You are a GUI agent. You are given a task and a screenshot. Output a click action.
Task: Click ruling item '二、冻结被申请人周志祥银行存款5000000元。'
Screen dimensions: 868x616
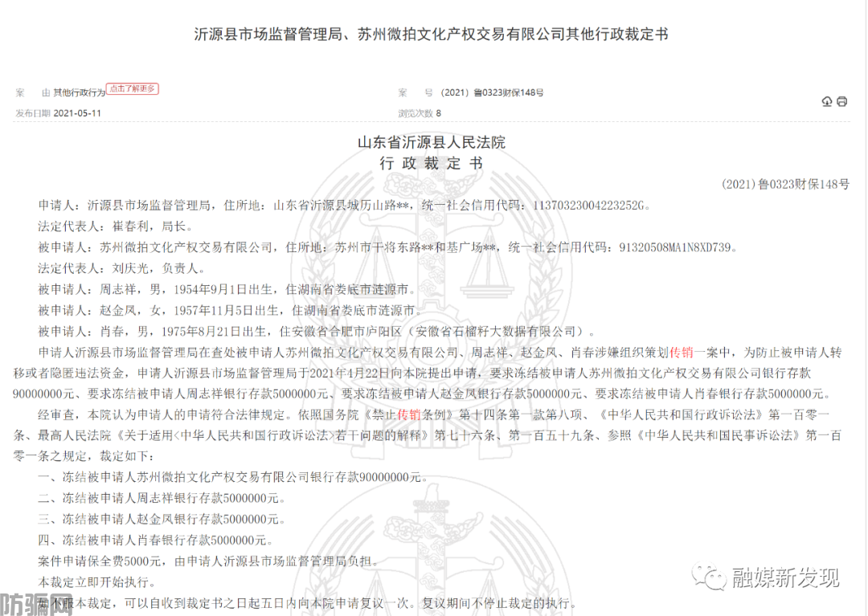click(x=162, y=499)
